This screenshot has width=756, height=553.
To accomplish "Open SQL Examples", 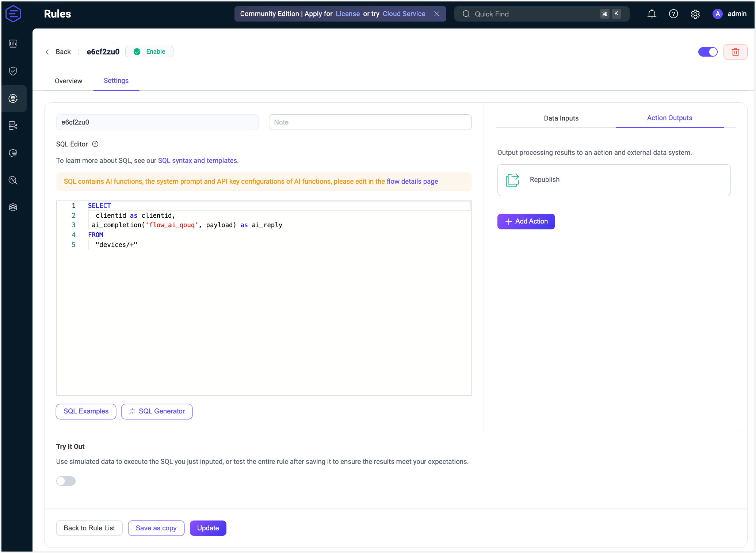I will (86, 411).
